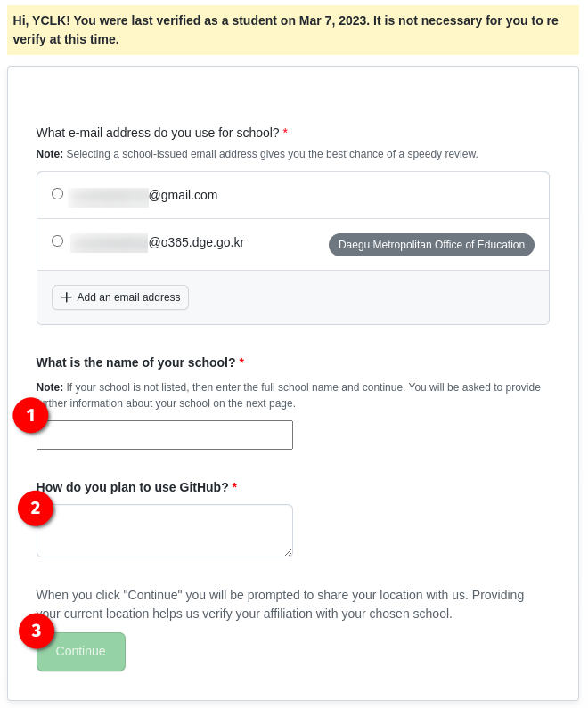Click the @gmail.com address label
Screen dimensions: 588x708
183,195
